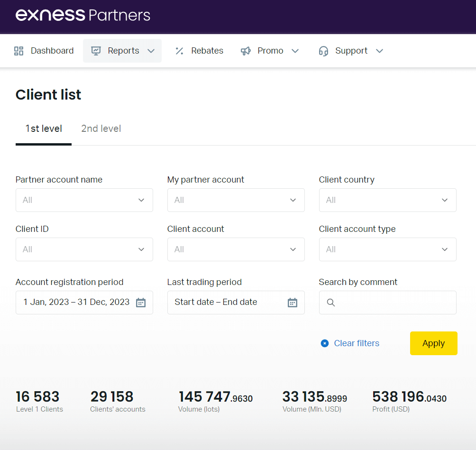Click the Exness Partners logo
This screenshot has width=476, height=450.
pos(83,15)
